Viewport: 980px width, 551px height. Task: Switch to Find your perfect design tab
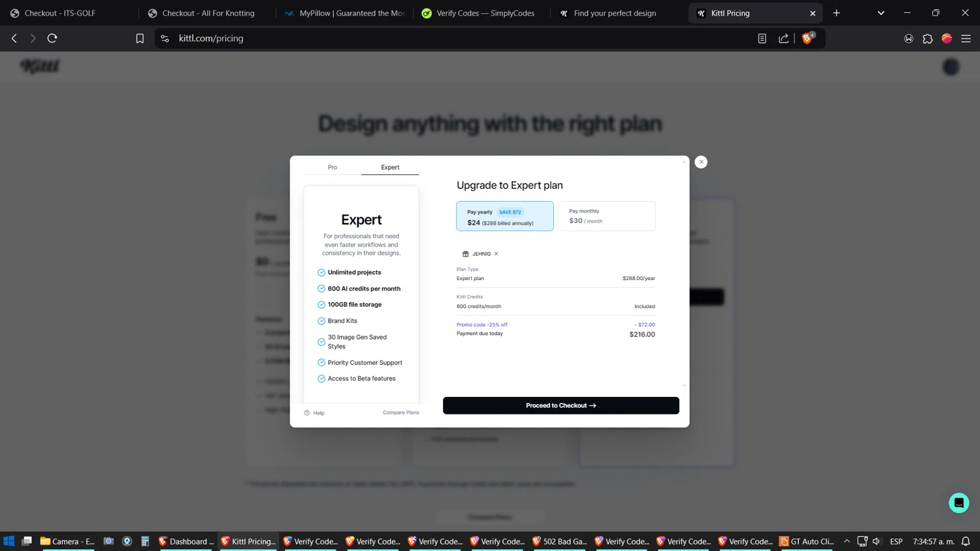(619, 13)
